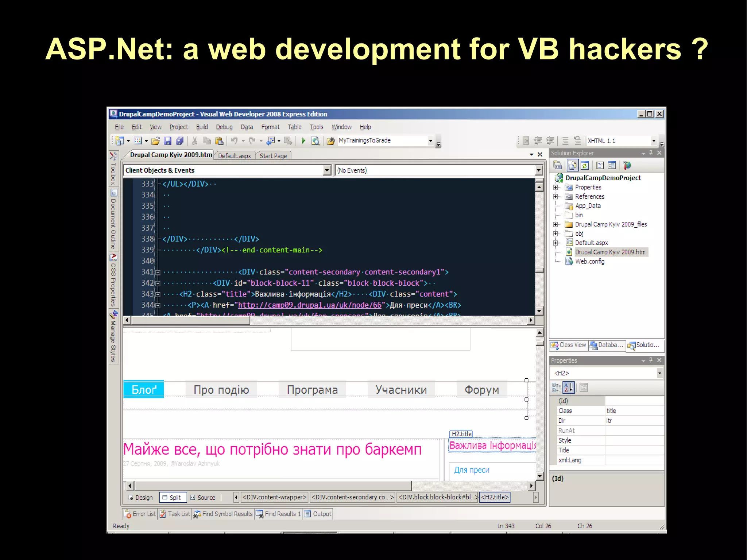
Task: Click the Decrease Indent icon
Action: pos(538,141)
